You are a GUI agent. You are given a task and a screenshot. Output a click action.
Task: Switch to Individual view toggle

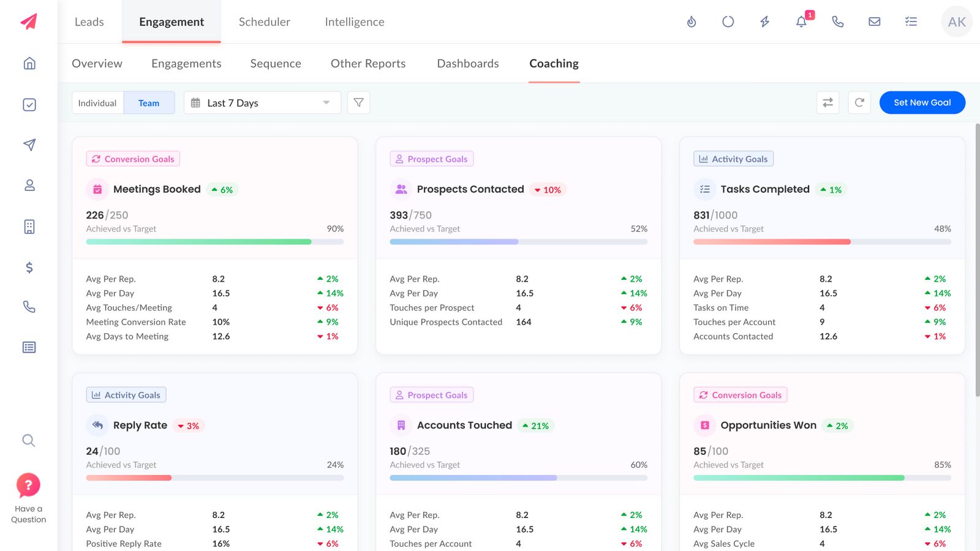pos(97,102)
